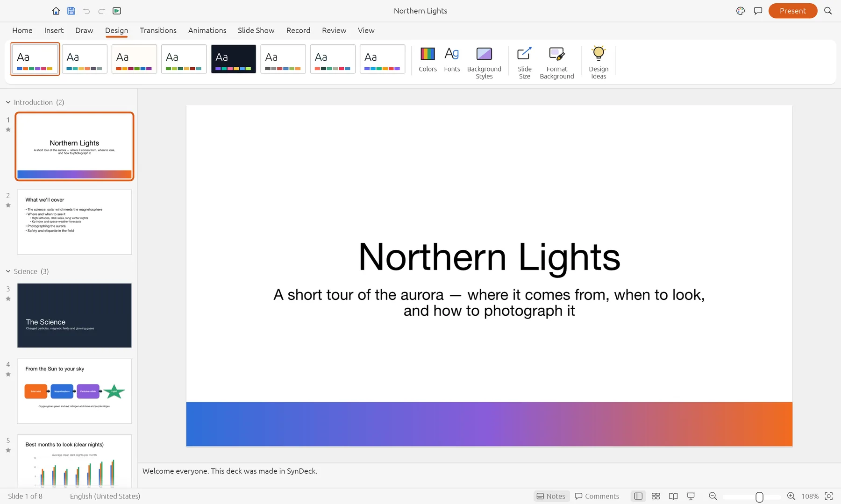Open the Fonts options
This screenshot has height=504, width=841.
point(452,59)
